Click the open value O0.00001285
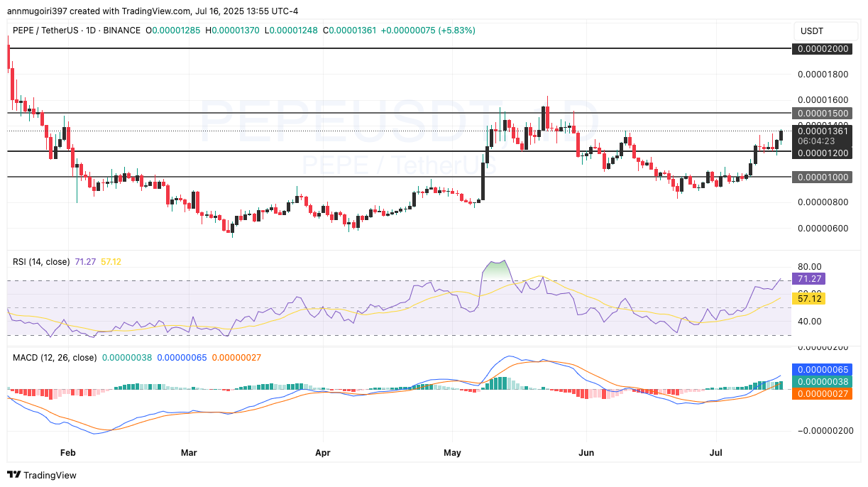Image resolution: width=868 pixels, height=487 pixels. point(173,31)
